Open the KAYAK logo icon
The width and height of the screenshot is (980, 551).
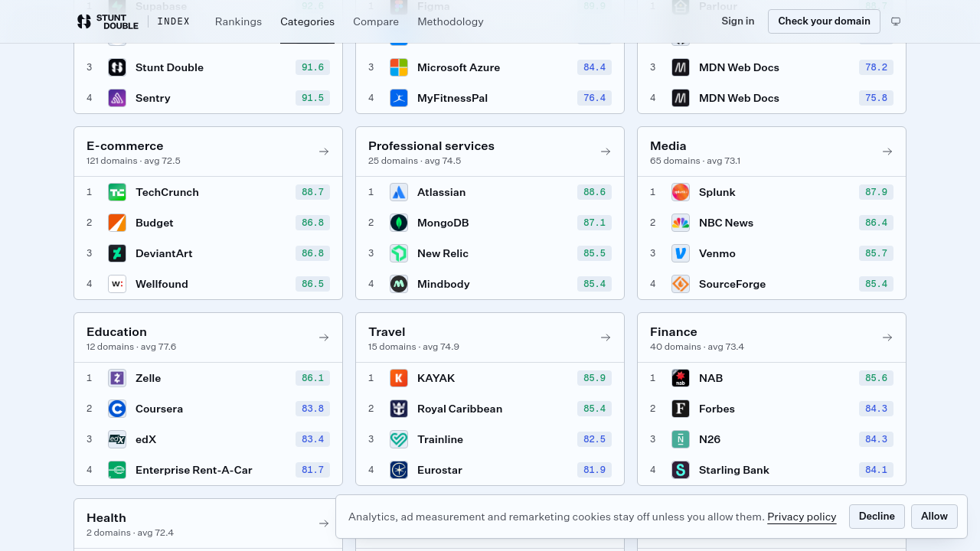click(x=399, y=378)
